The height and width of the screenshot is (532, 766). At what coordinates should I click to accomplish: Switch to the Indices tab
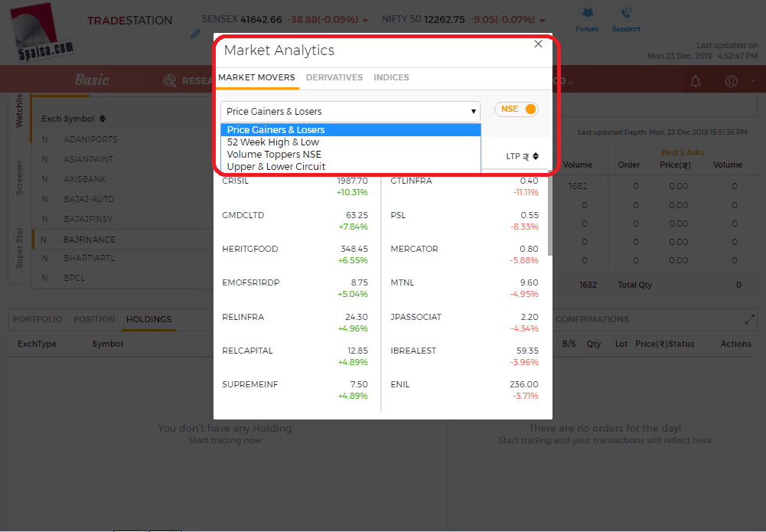[x=391, y=77]
